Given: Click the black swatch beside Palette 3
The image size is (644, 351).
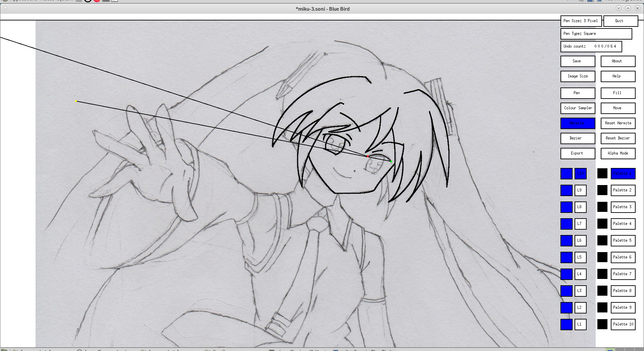Looking at the screenshot, I should (x=602, y=207).
